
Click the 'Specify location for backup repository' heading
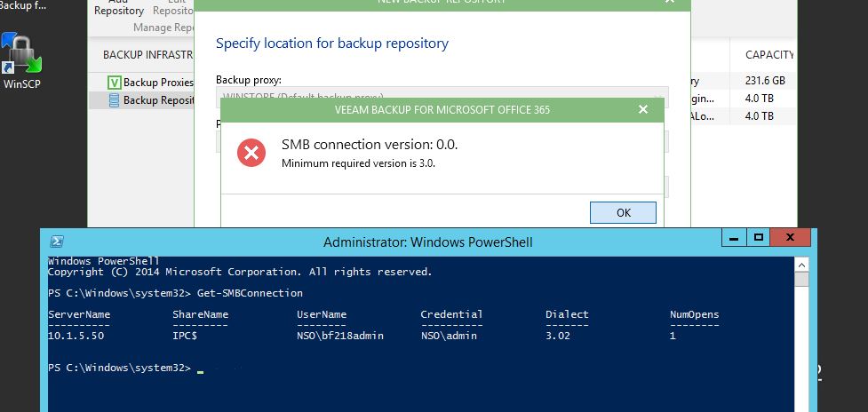pos(332,44)
